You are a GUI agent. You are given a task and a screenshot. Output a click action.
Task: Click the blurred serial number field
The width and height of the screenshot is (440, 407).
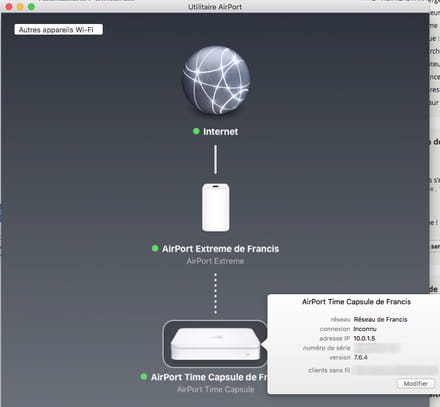[x=376, y=348]
